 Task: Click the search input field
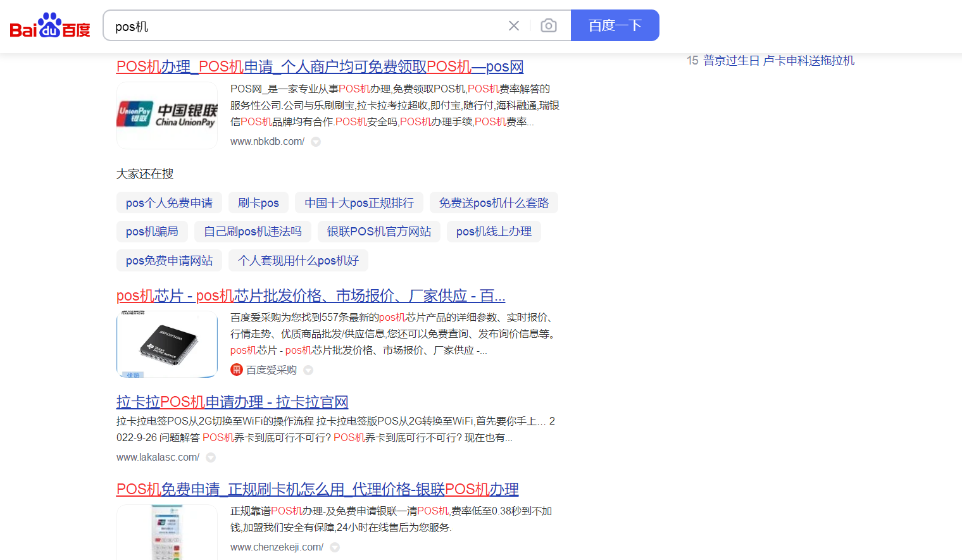click(304, 26)
